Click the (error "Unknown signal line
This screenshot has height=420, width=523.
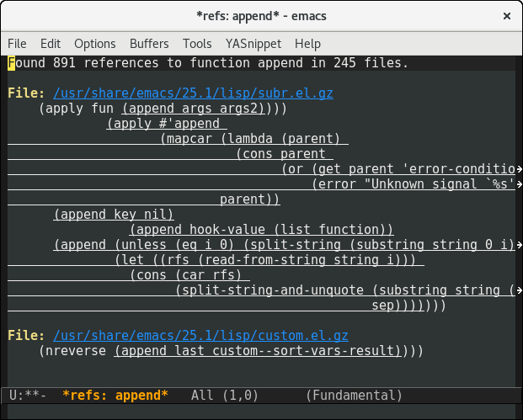click(x=414, y=184)
